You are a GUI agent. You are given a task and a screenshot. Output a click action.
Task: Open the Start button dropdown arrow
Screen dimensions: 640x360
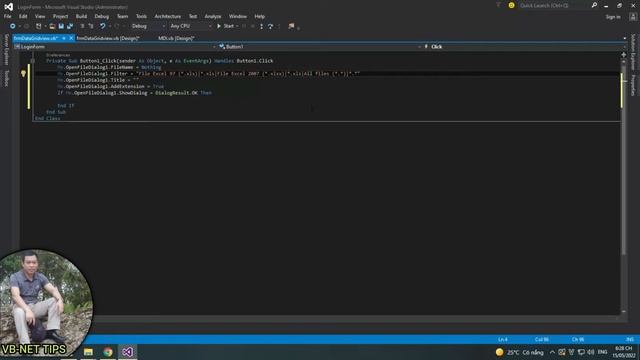(237, 26)
